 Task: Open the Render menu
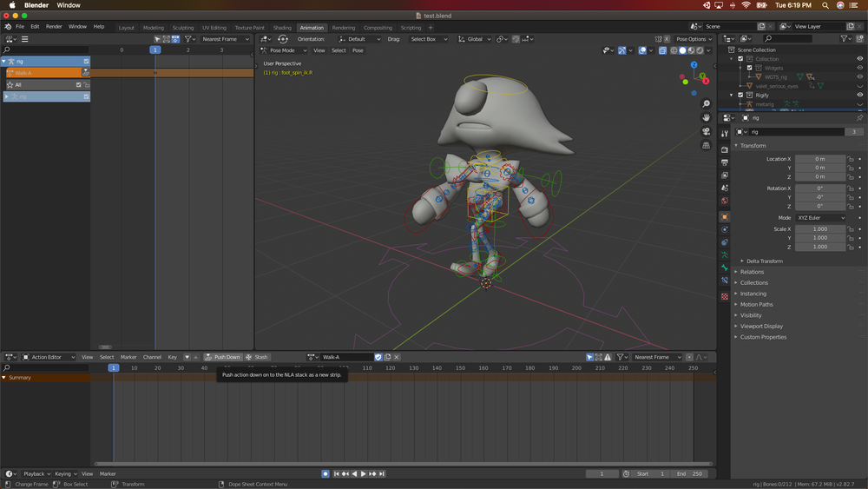pyautogui.click(x=54, y=27)
